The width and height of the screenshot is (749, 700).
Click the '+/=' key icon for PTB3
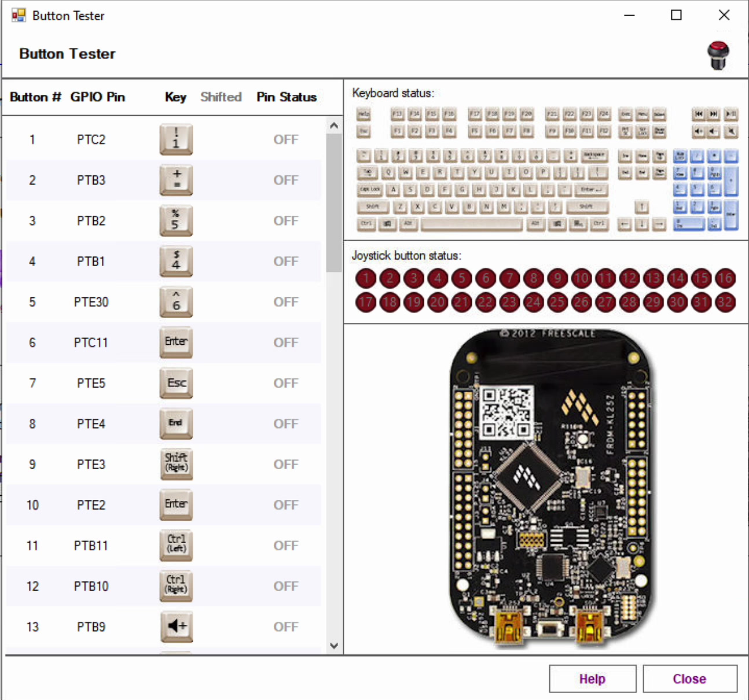[175, 180]
